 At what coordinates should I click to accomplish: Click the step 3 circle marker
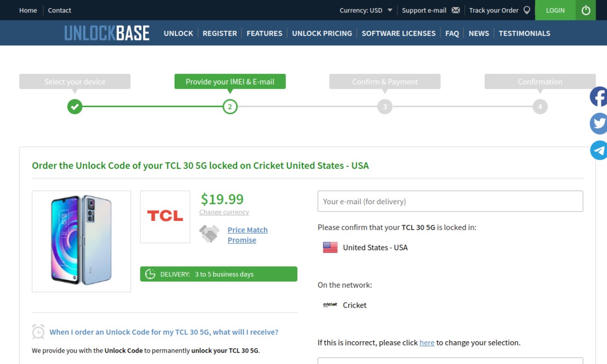pos(385,107)
